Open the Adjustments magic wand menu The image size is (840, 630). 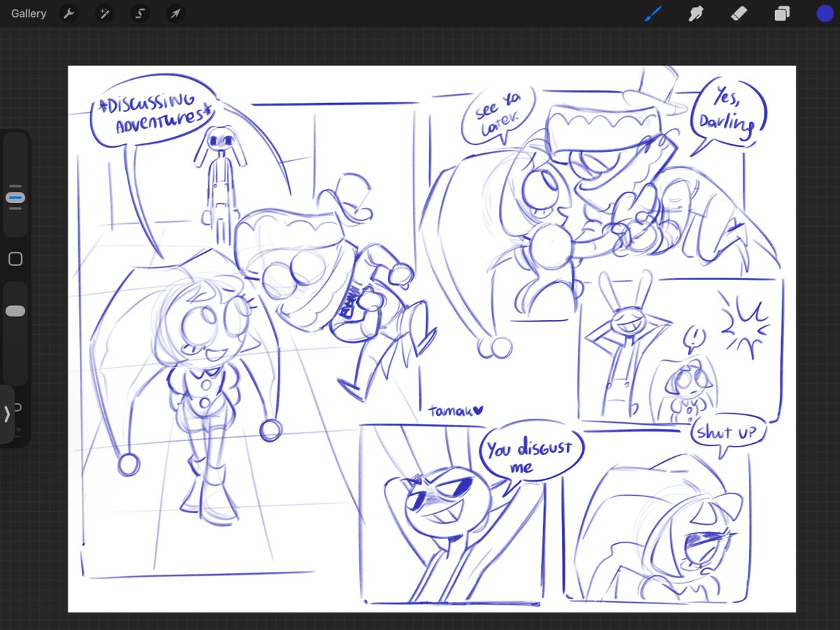(x=104, y=13)
